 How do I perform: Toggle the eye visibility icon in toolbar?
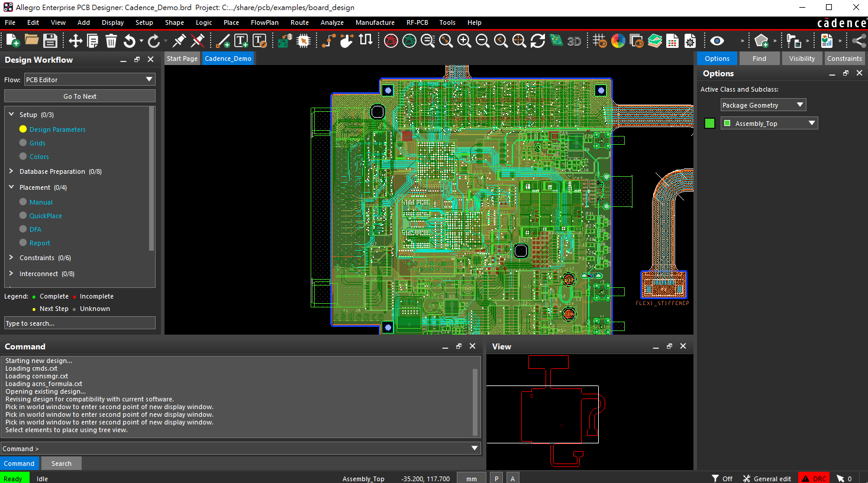[717, 40]
